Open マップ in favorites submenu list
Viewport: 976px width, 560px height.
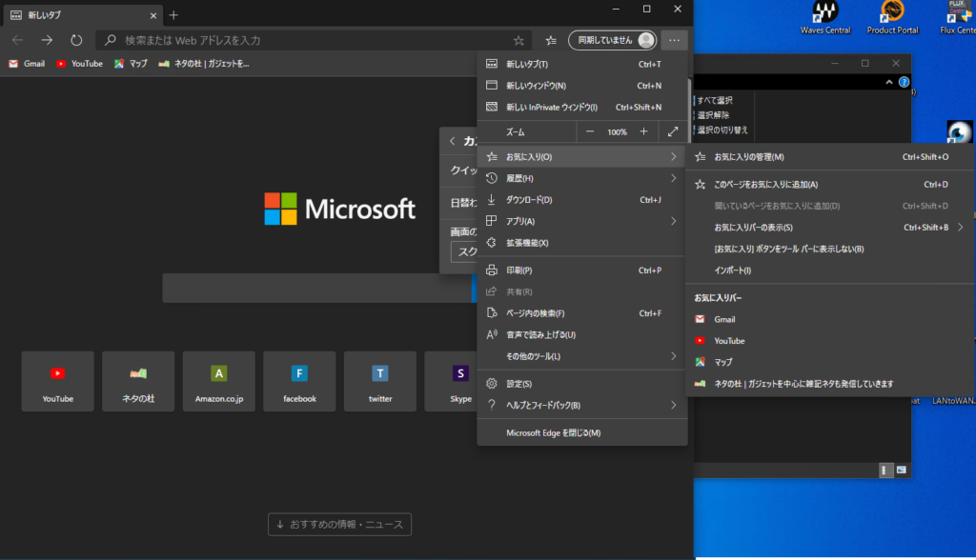click(x=830, y=362)
